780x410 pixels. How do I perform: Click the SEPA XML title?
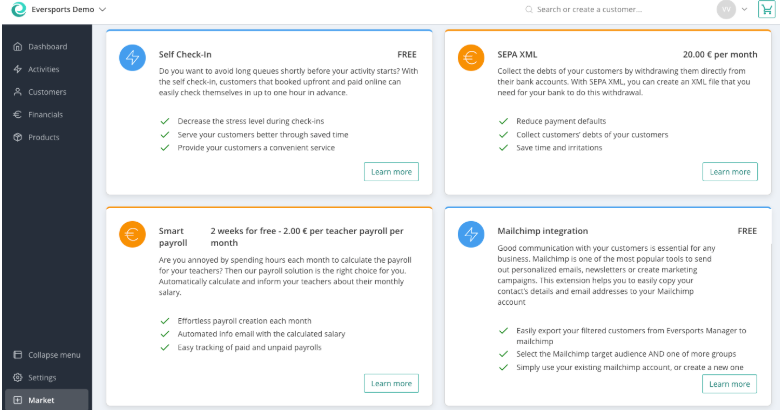point(517,55)
